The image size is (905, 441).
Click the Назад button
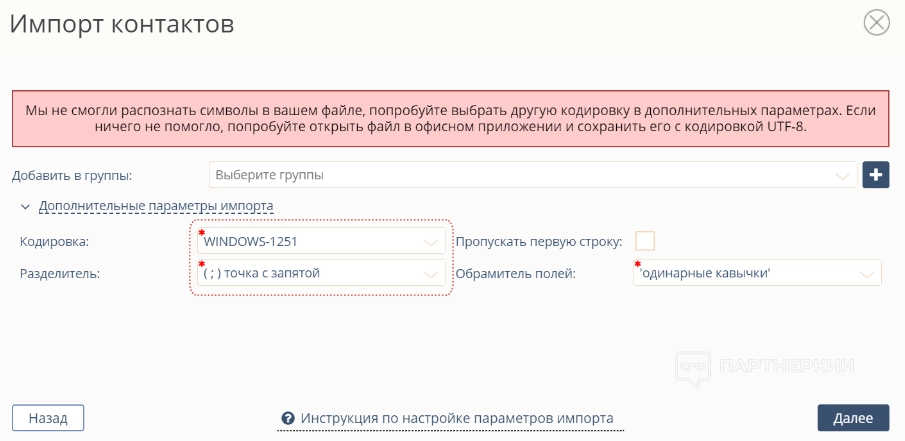click(48, 418)
